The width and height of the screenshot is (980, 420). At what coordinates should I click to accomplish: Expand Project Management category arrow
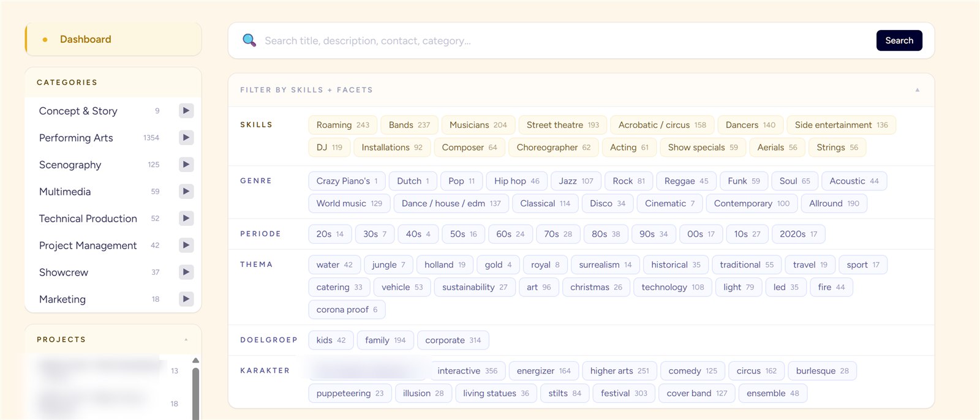(x=186, y=246)
